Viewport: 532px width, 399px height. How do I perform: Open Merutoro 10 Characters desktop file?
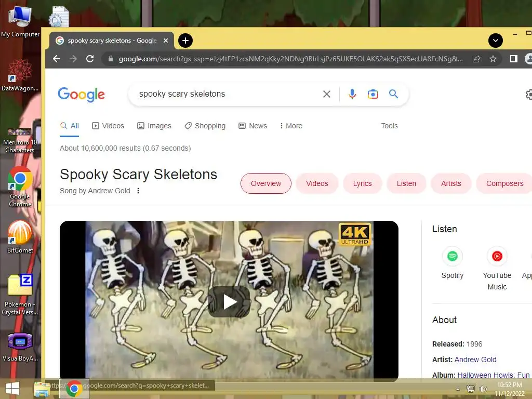(20, 140)
